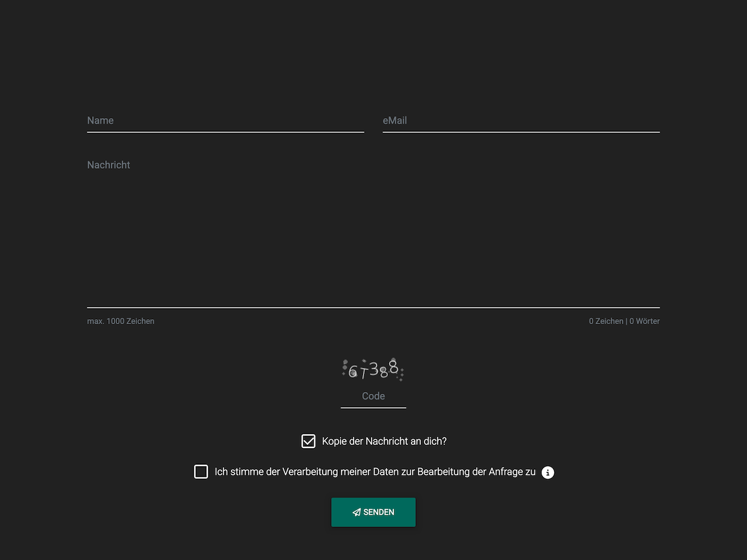Submit the form with the SENDEN button
This screenshot has height=560, width=747.
click(x=374, y=512)
